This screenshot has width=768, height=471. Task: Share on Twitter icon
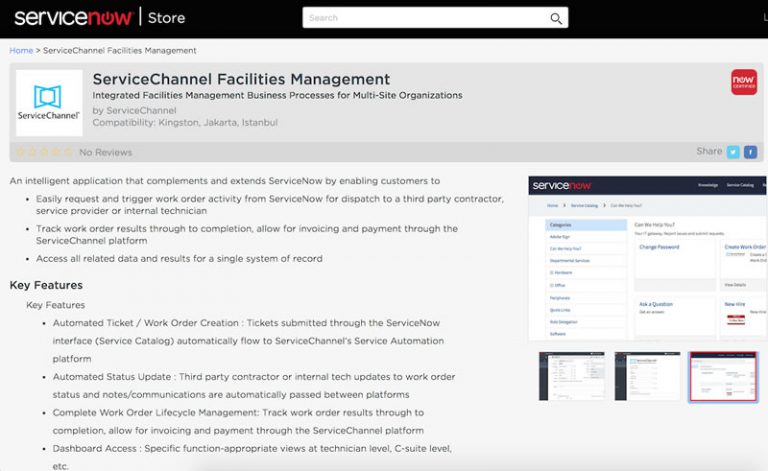click(x=733, y=152)
